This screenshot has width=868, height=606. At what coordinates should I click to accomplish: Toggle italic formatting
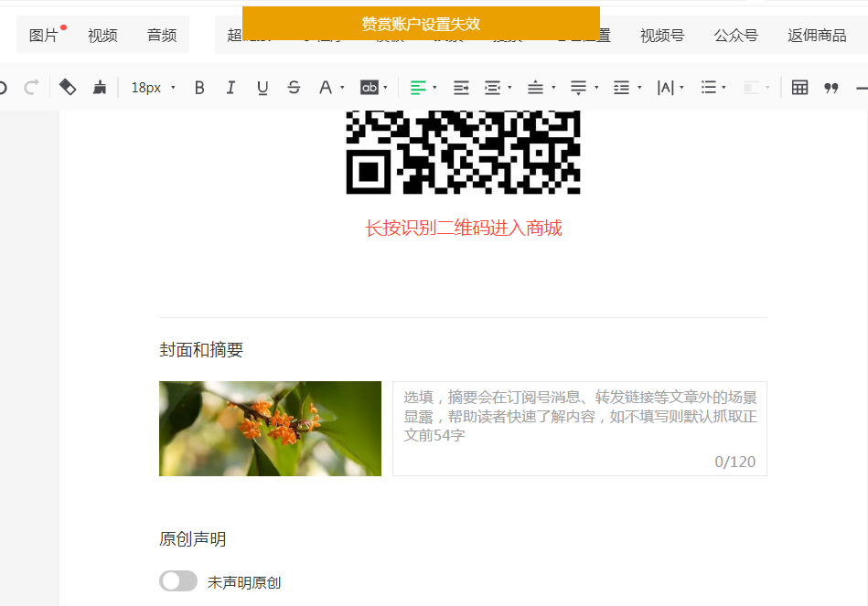pyautogui.click(x=230, y=88)
